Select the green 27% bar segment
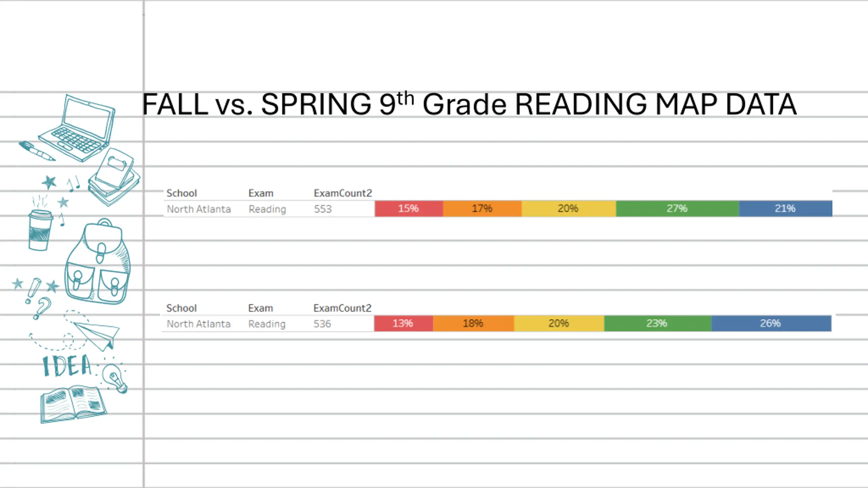The width and height of the screenshot is (868, 488). pos(677,208)
